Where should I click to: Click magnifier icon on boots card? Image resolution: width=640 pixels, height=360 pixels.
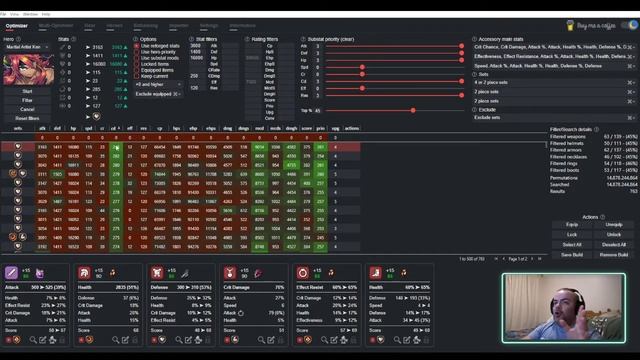coord(397,340)
